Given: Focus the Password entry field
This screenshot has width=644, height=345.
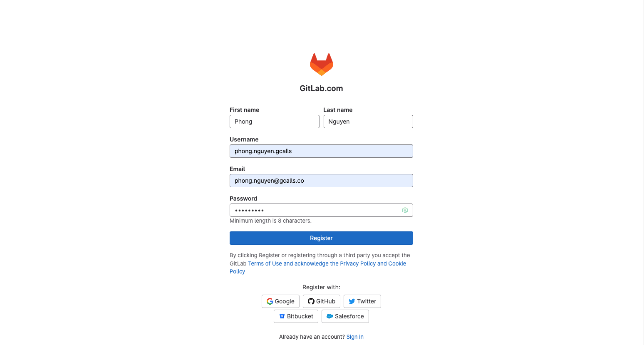Looking at the screenshot, I should [x=314, y=210].
